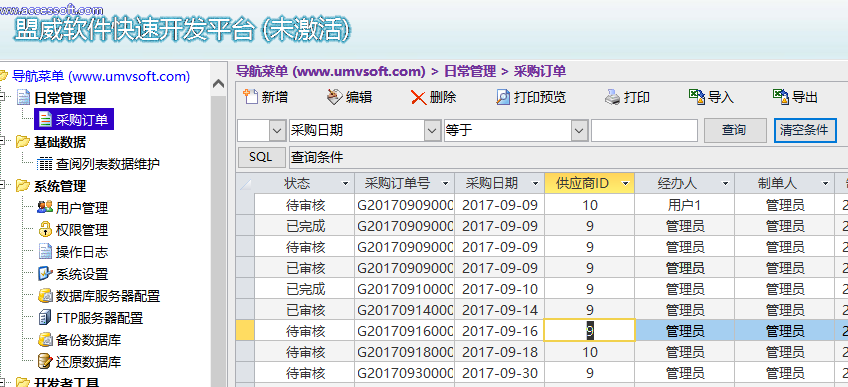
Task: Click 用户1 in the 经办人 column
Action: click(685, 205)
